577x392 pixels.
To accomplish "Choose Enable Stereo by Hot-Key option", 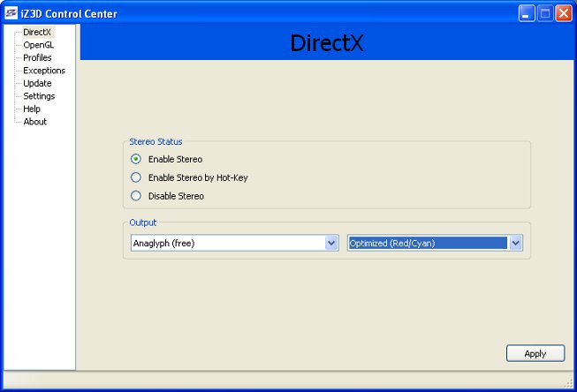I will [136, 177].
